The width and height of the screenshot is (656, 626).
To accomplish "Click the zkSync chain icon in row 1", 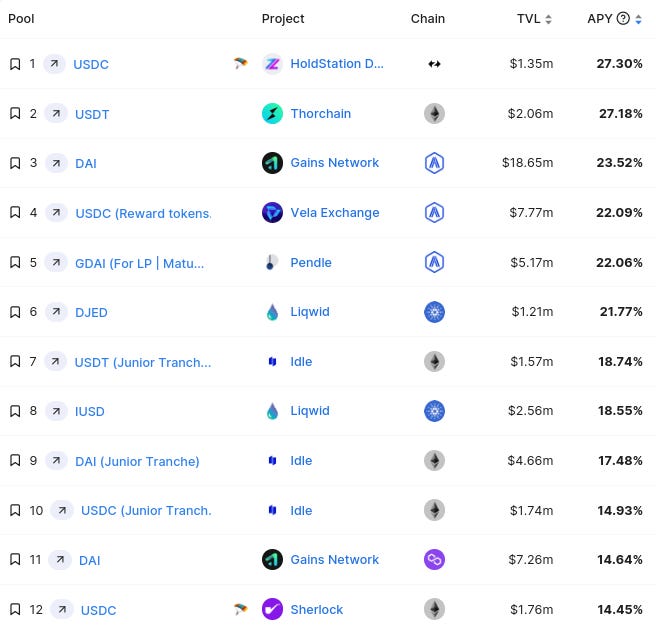I will (434, 64).
